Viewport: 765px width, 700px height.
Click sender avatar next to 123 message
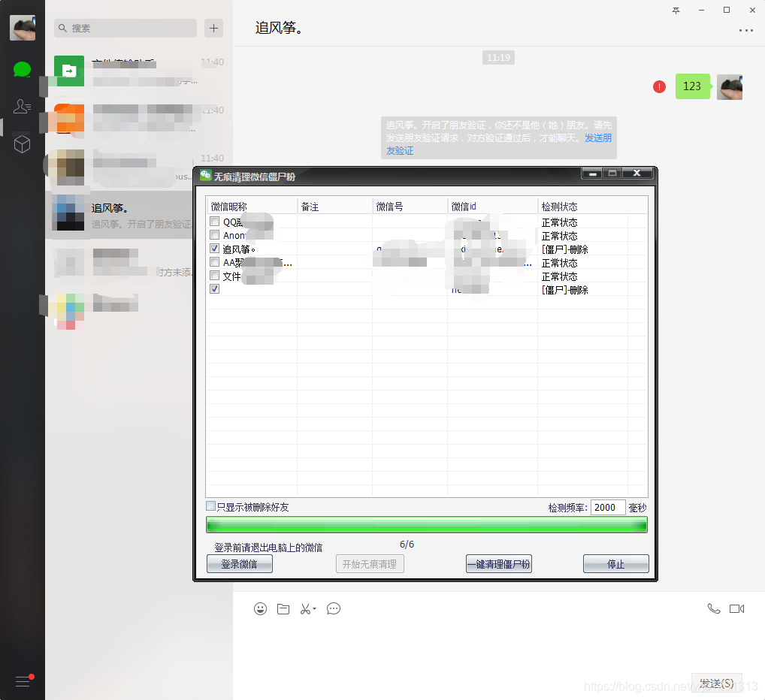730,87
